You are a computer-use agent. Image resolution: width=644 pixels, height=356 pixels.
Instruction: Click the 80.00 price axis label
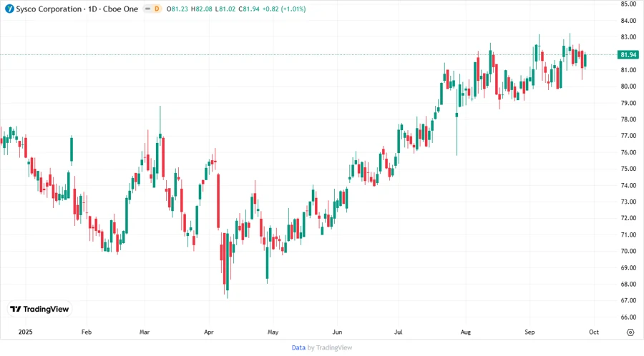pos(628,86)
